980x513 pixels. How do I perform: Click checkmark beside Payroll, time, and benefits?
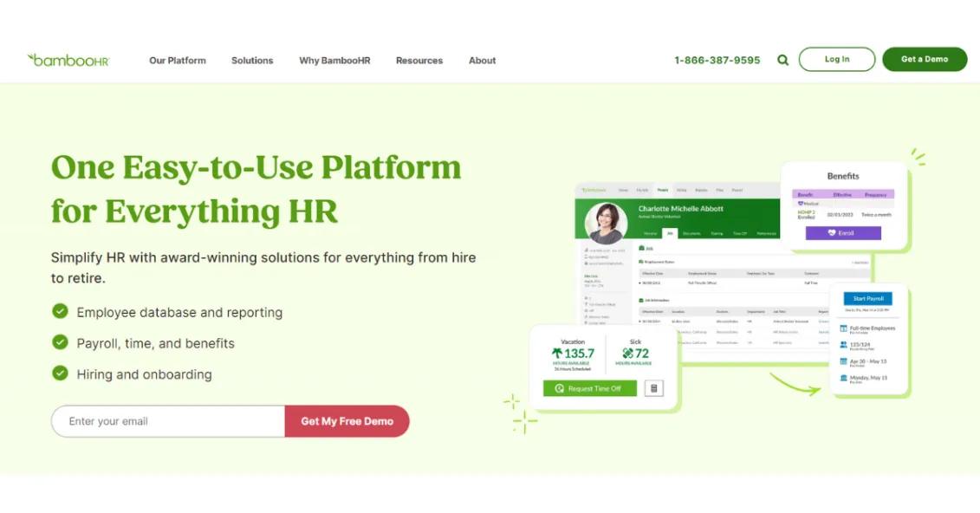point(60,342)
